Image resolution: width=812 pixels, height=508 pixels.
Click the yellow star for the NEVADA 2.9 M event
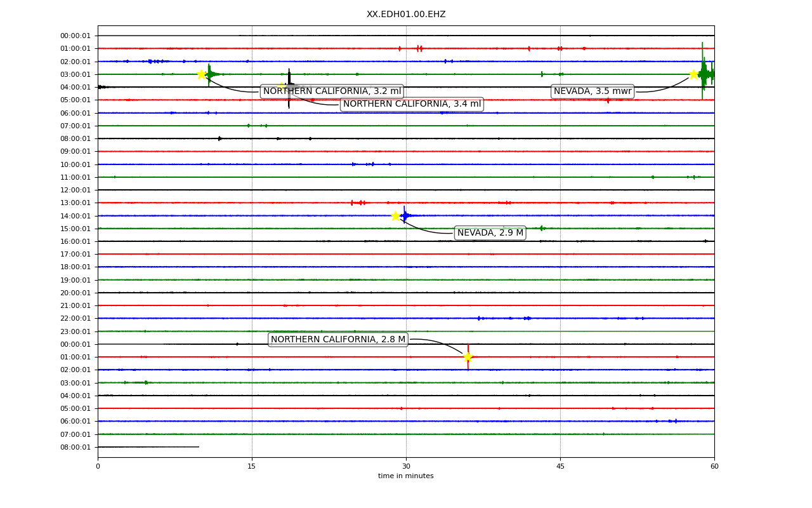point(395,216)
